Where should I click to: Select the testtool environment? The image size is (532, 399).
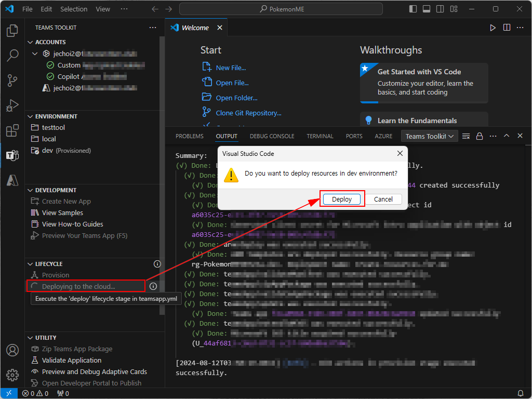pos(95,128)
